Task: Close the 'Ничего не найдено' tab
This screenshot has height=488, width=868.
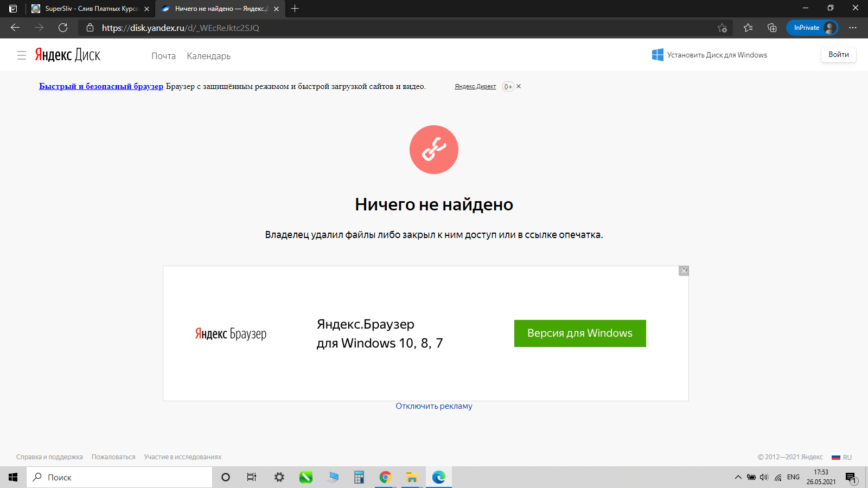Action: coord(276,9)
